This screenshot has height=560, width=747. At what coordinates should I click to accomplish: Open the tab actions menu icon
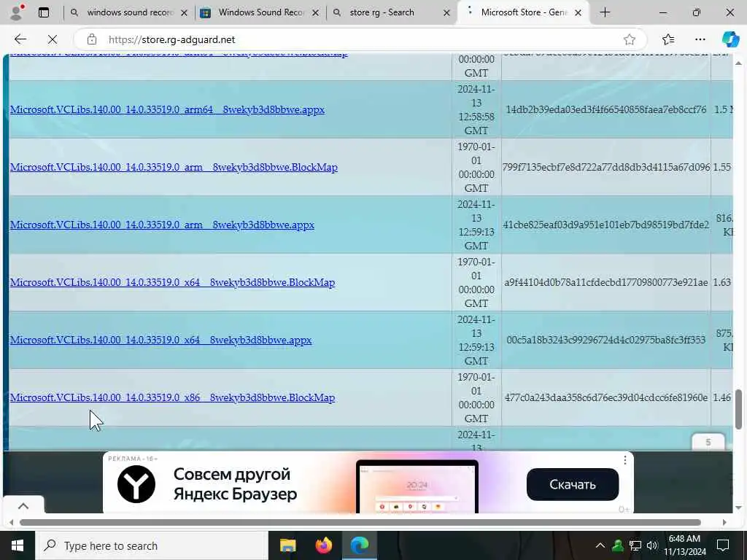pyautogui.click(x=44, y=12)
